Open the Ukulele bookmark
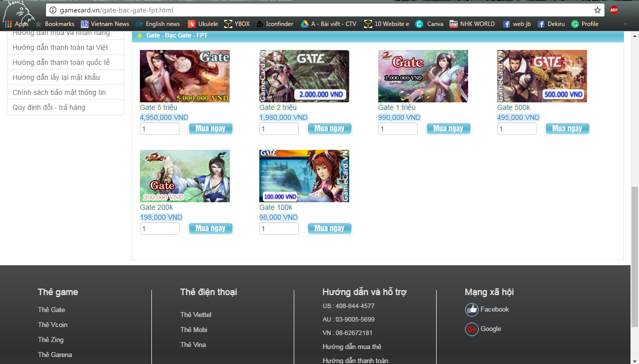The height and width of the screenshot is (364, 639). tap(203, 24)
